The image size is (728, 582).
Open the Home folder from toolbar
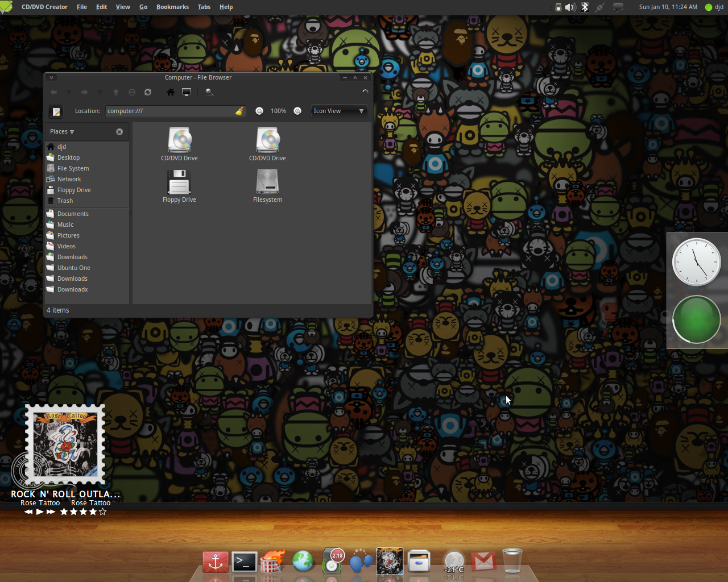pyautogui.click(x=170, y=92)
